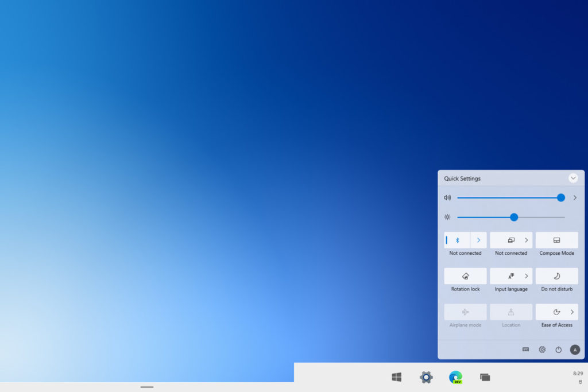
Task: Click the Start button on the taskbar
Action: pyautogui.click(x=397, y=377)
